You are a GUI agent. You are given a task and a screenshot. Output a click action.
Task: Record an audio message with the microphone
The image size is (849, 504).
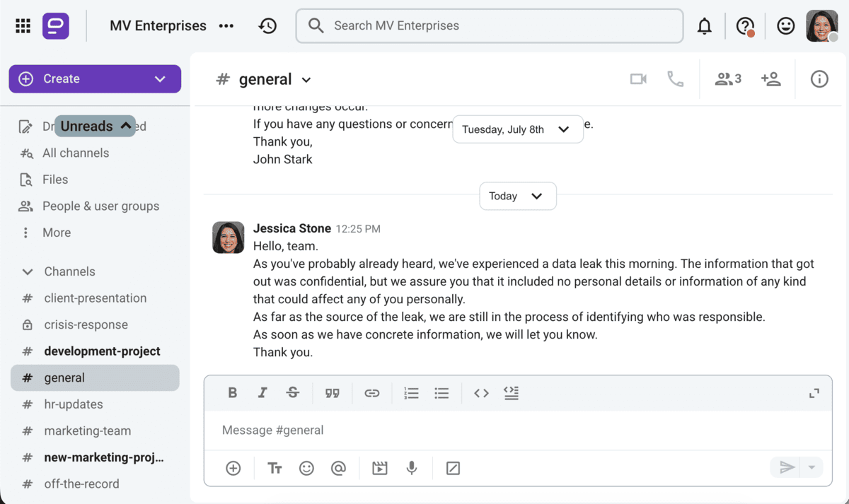[x=412, y=467]
